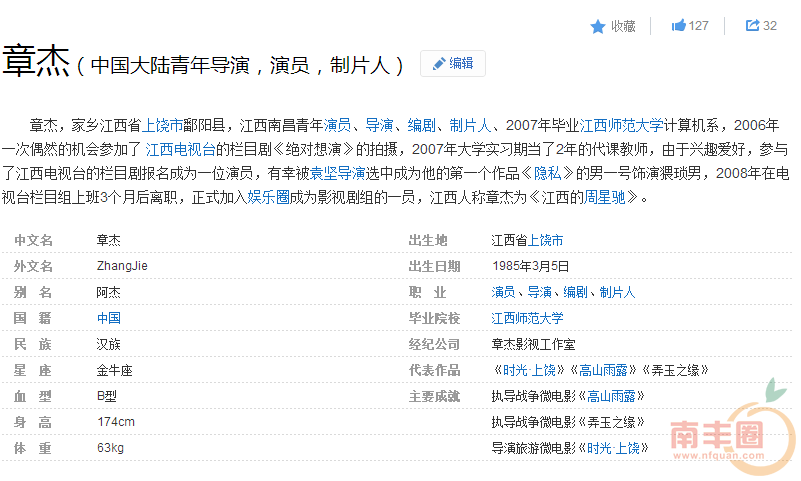Viewport: 801px width, 481px height.
Task: Select the 别名 value 阿杰
Action: tap(109, 292)
